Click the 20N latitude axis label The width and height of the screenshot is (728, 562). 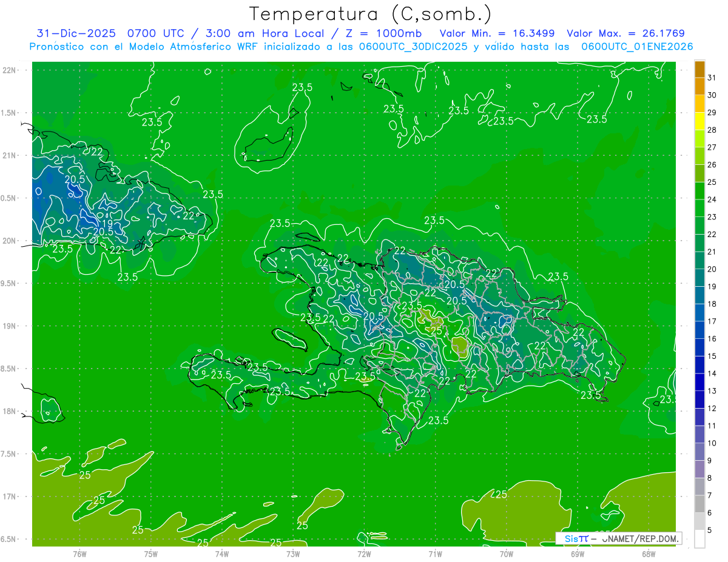(10, 241)
